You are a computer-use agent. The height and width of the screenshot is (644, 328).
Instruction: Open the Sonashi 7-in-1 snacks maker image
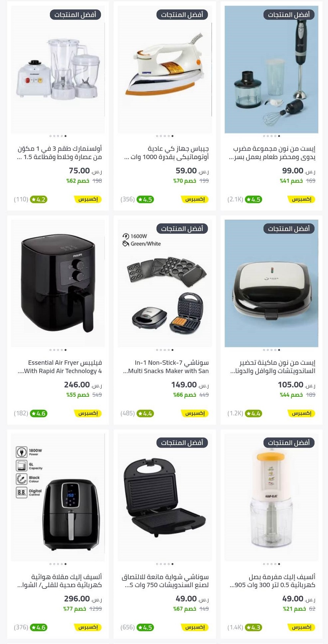[165, 284]
